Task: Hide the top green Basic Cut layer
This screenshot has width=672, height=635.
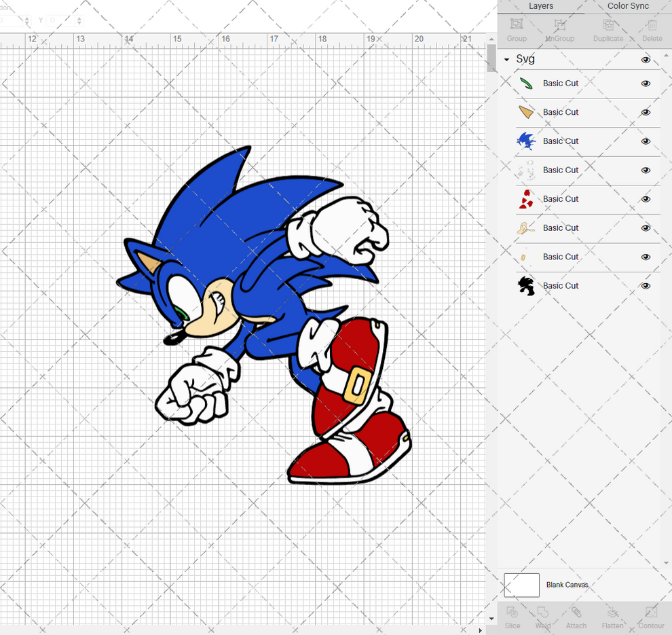Action: pos(646,83)
